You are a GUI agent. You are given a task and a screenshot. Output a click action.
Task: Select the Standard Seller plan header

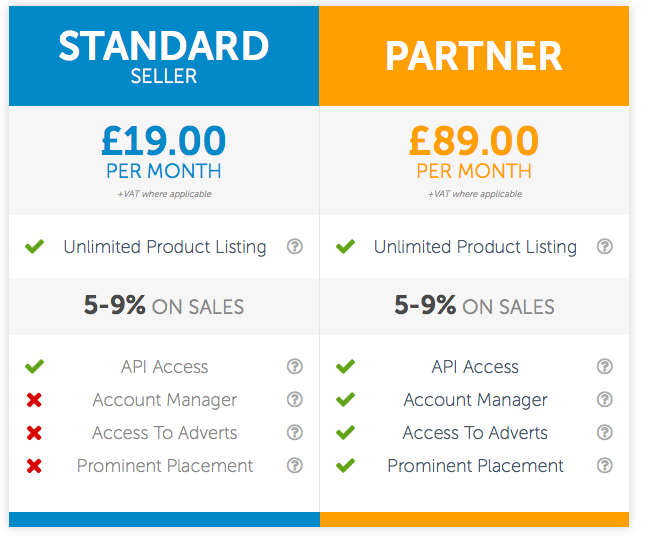click(x=164, y=56)
